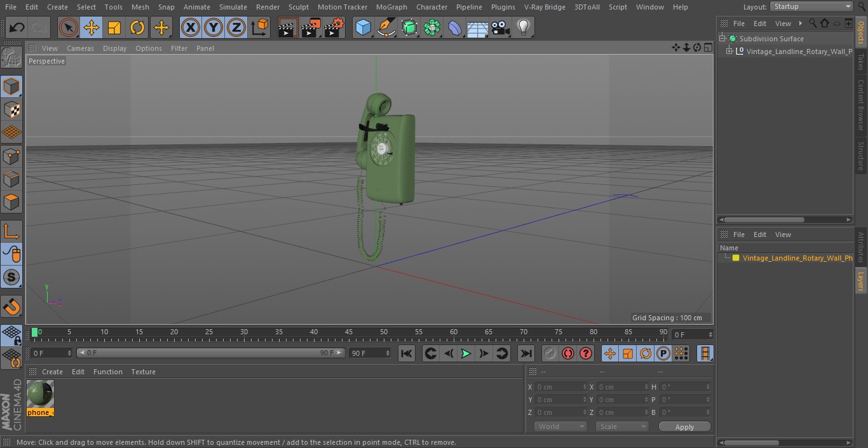Click timeline frame marker 45
The width and height of the screenshot is (868, 448).
[348, 332]
